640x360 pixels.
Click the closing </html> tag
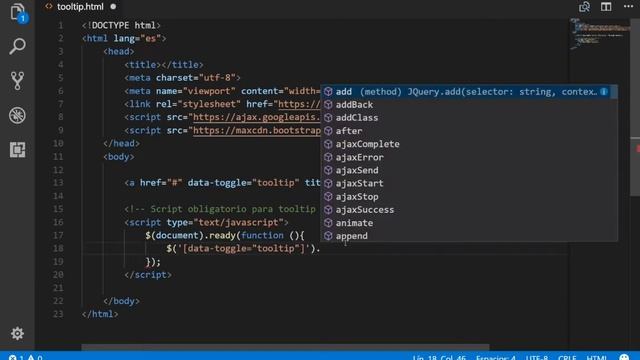pyautogui.click(x=100, y=314)
